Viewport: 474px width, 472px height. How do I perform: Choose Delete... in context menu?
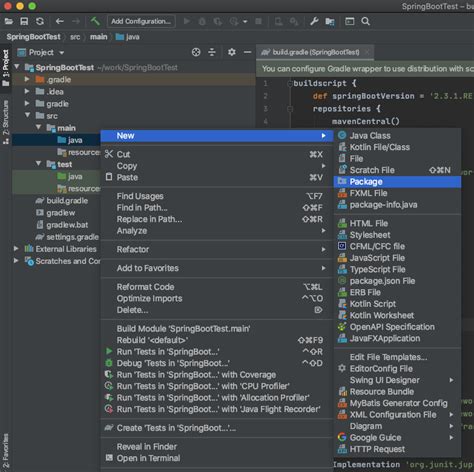217,310
